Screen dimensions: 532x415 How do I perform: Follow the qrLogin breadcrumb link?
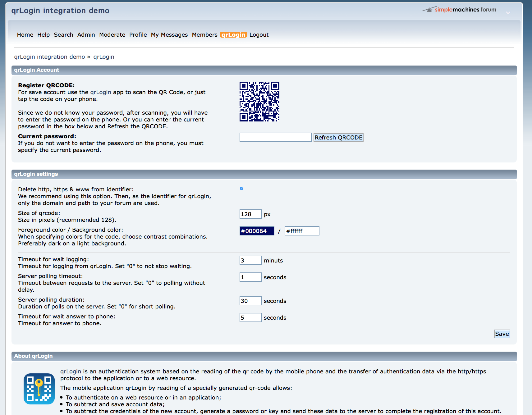(x=104, y=57)
